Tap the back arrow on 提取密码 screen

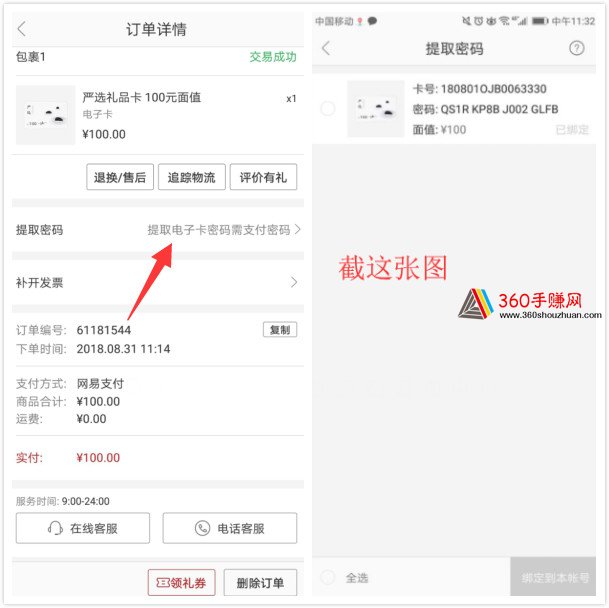tap(326, 48)
